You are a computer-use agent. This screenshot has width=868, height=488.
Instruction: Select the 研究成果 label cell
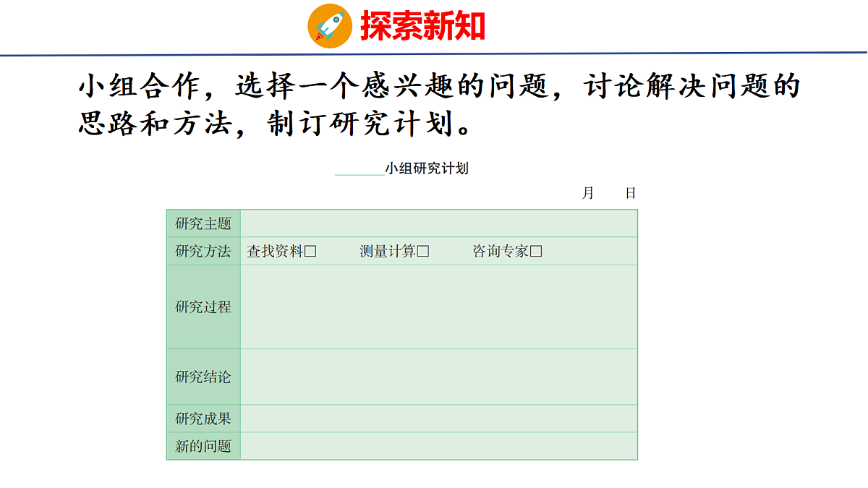[x=203, y=419]
